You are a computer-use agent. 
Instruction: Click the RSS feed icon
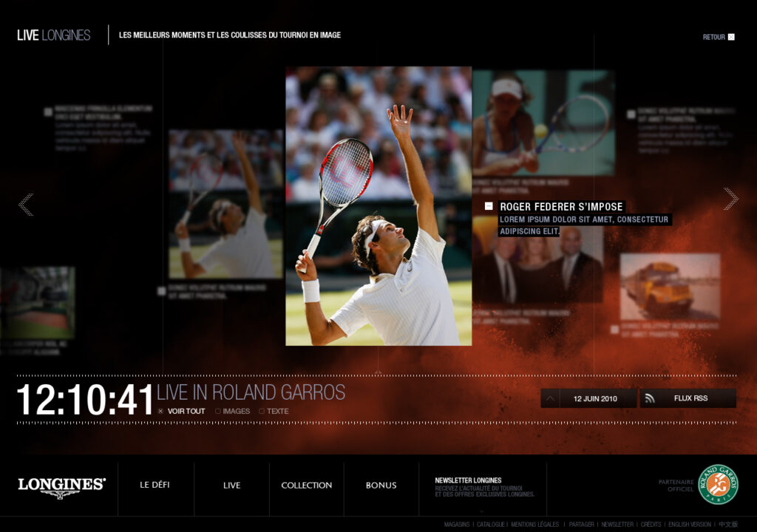point(650,398)
